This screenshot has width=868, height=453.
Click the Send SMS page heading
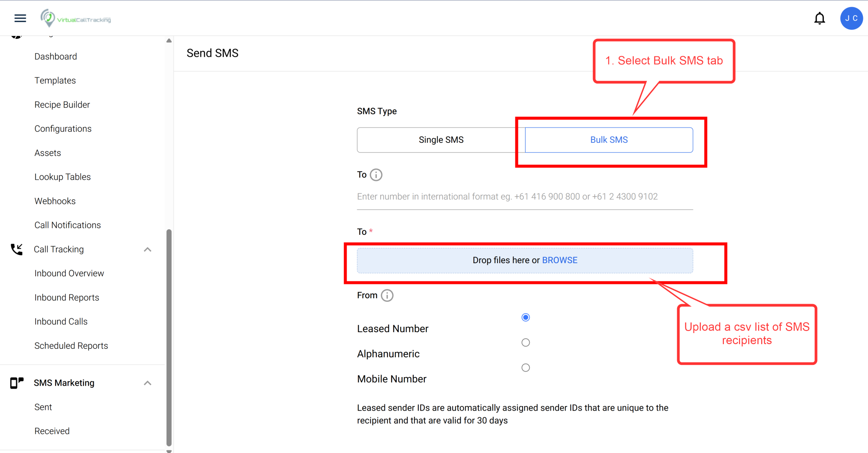(213, 53)
